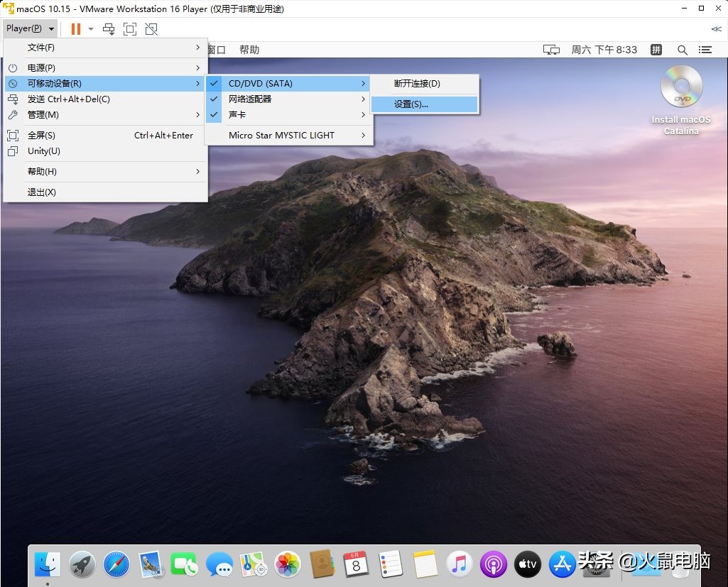
Task: Choose 发送 Ctrl+Alt+Del(C) menu entry
Action: point(105,99)
